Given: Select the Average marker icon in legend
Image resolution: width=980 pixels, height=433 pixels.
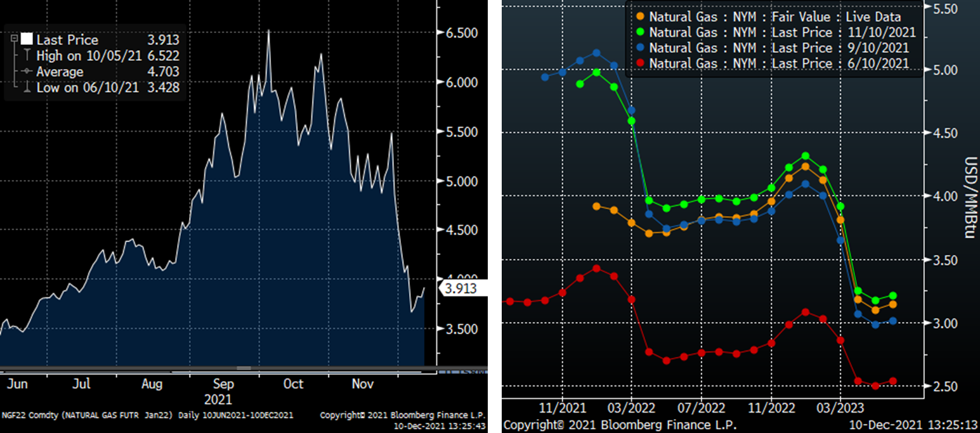Looking at the screenshot, I should pyautogui.click(x=26, y=72).
